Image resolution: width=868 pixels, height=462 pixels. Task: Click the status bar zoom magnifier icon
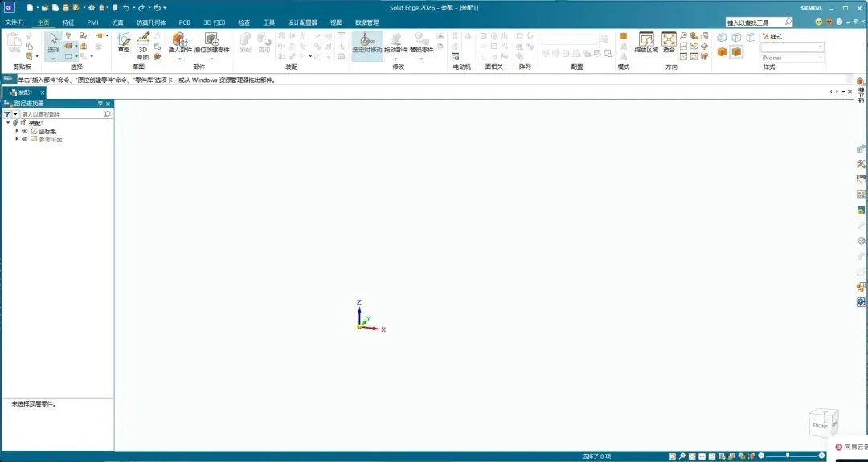click(682, 456)
